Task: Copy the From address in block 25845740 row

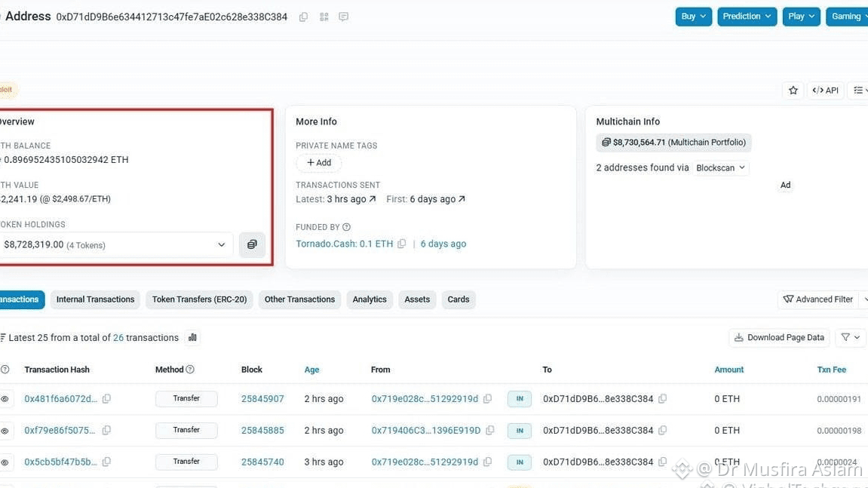Action: (x=487, y=462)
